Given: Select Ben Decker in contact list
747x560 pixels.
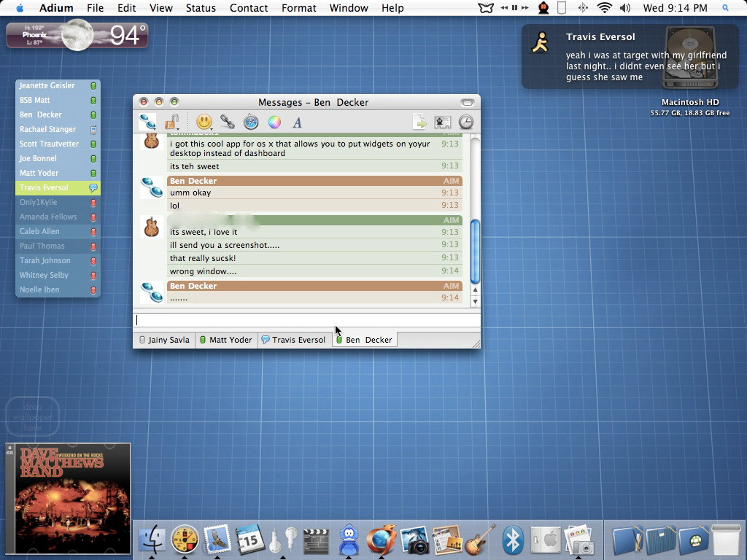Looking at the screenshot, I should 58,114.
